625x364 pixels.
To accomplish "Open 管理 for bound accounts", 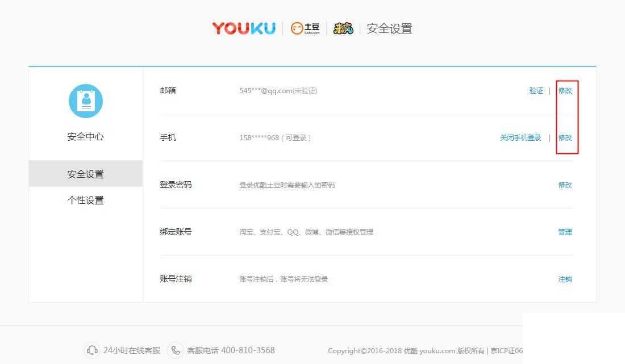I will pyautogui.click(x=565, y=232).
